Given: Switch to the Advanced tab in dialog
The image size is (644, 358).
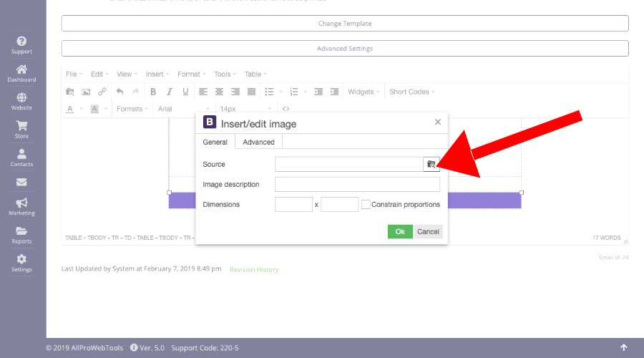Looking at the screenshot, I should [258, 142].
